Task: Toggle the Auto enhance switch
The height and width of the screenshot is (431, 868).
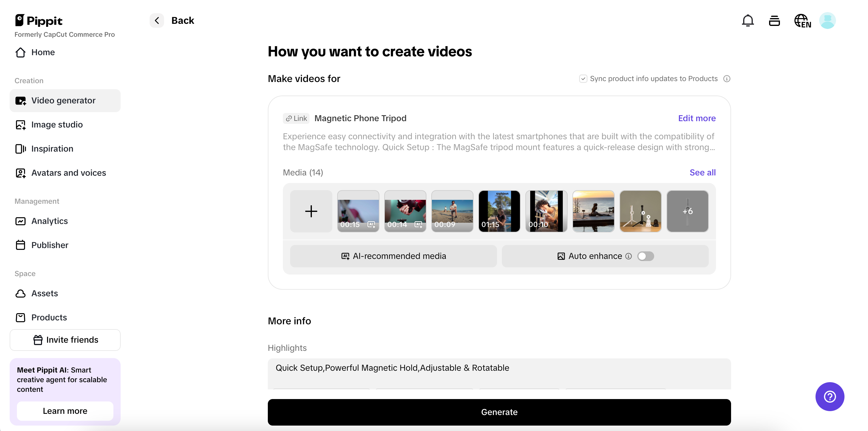Action: pos(646,256)
